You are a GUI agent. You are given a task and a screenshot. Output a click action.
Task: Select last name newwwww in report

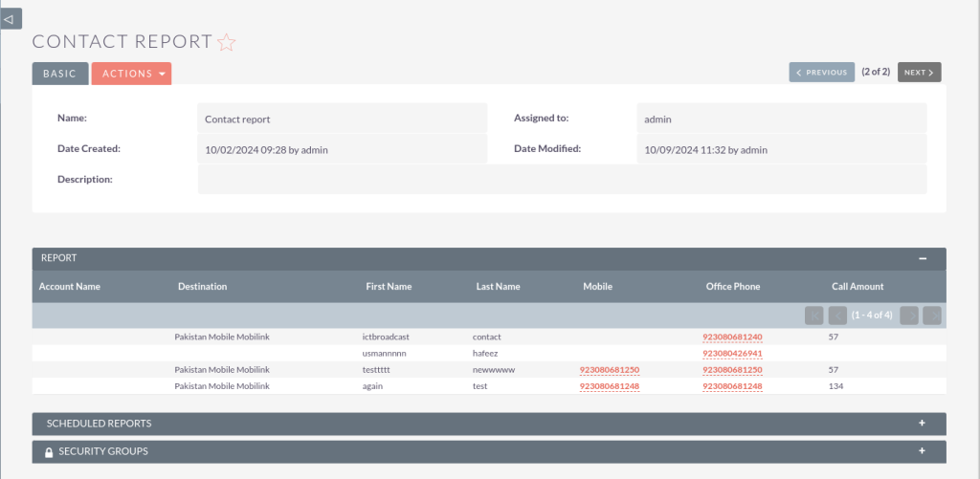pyautogui.click(x=494, y=370)
